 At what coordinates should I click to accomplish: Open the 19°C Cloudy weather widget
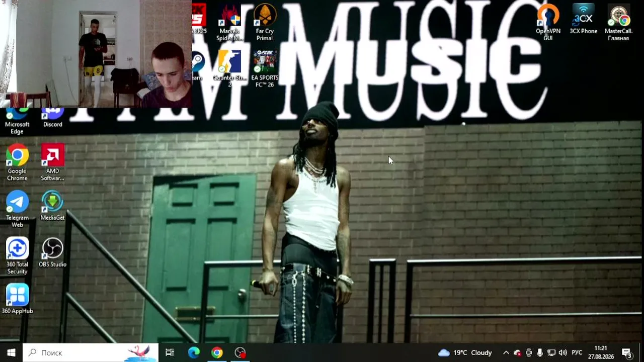pos(465,352)
